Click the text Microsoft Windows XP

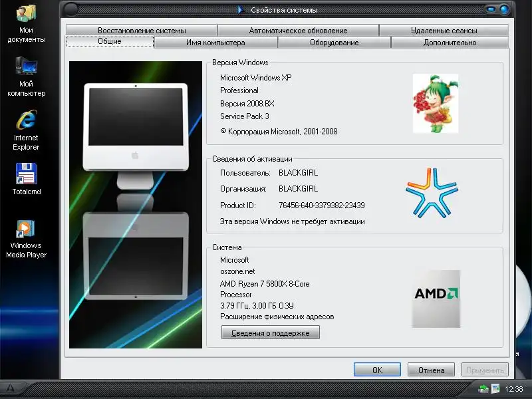point(256,78)
